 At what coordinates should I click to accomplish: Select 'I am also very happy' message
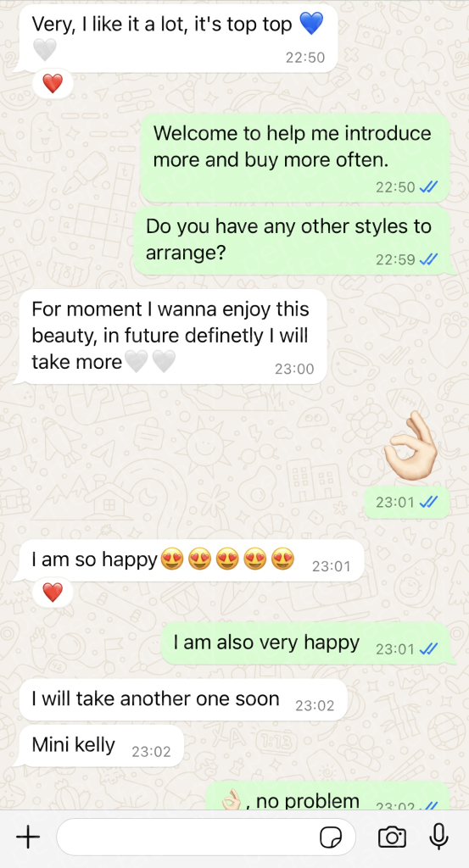[x=305, y=643]
